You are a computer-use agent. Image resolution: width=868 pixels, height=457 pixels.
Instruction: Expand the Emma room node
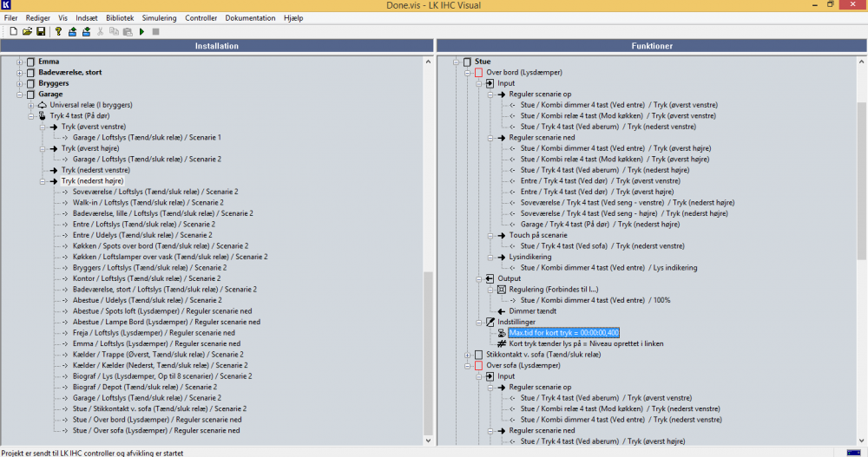(20, 62)
